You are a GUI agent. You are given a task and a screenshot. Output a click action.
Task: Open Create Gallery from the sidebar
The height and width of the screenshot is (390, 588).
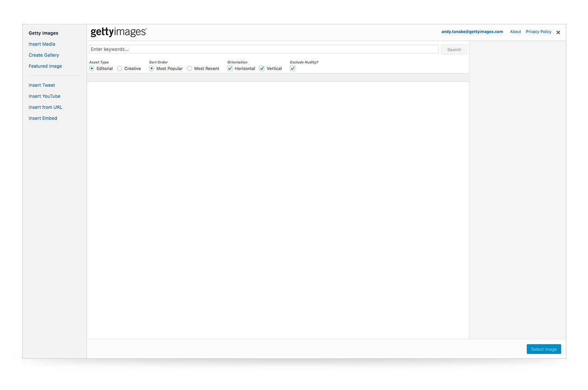44,55
